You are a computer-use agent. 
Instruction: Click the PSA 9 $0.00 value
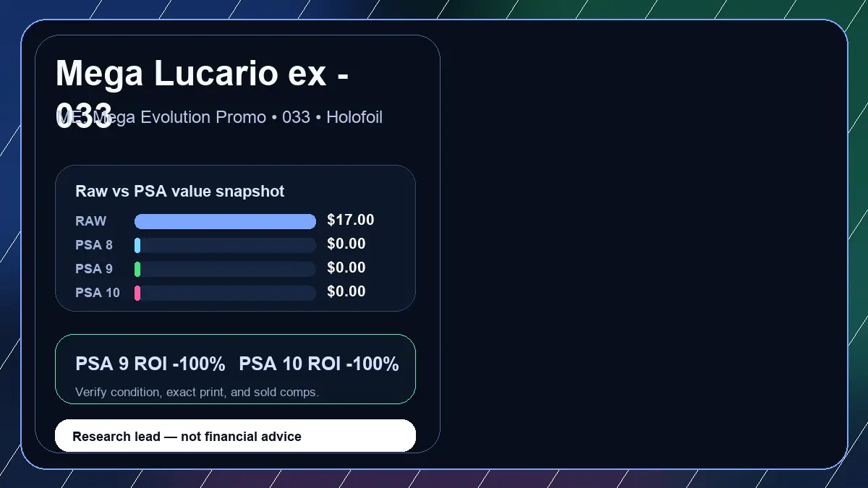tap(346, 268)
